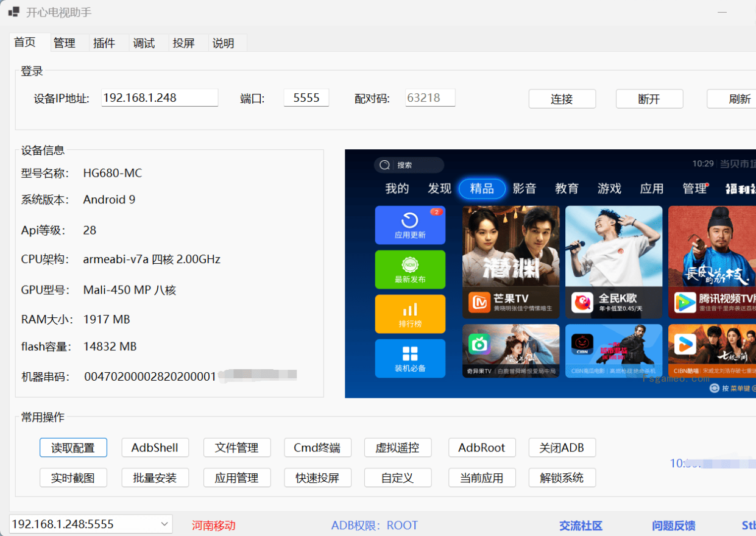Select 应用 in TV preview menu
This screenshot has width=756, height=536.
(652, 189)
